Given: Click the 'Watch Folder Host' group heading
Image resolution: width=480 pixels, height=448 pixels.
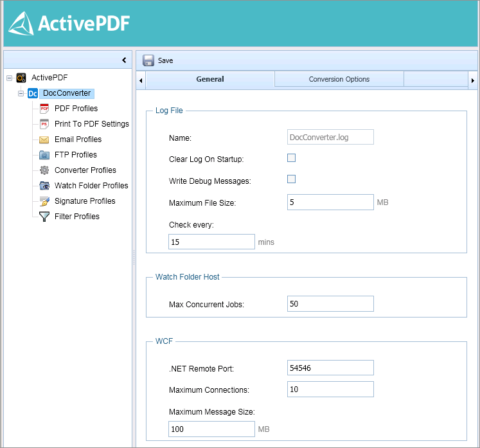Looking at the screenshot, I should click(188, 277).
